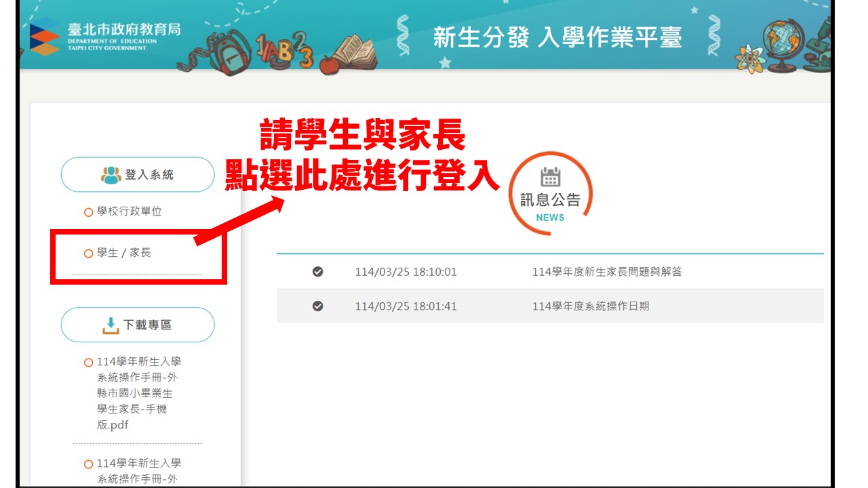Click the red apple illustration in the header

tap(328, 64)
